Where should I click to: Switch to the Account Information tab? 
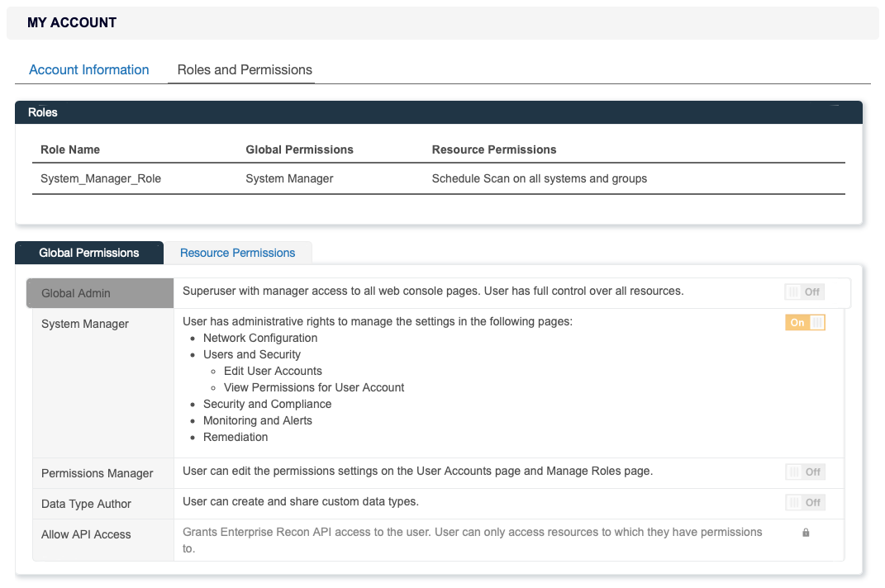tap(88, 69)
